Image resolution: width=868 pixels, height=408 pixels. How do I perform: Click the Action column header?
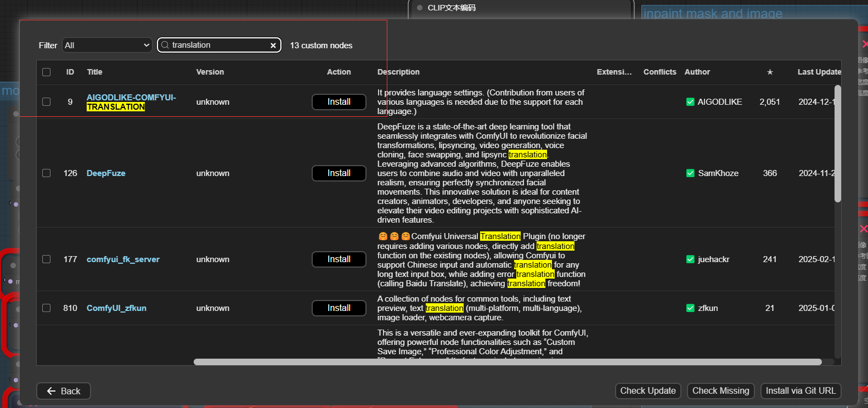(x=339, y=72)
